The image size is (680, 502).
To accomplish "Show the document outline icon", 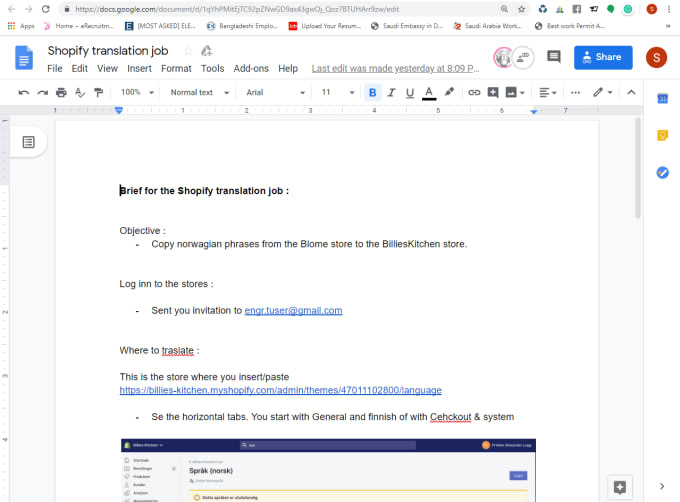I will point(29,142).
